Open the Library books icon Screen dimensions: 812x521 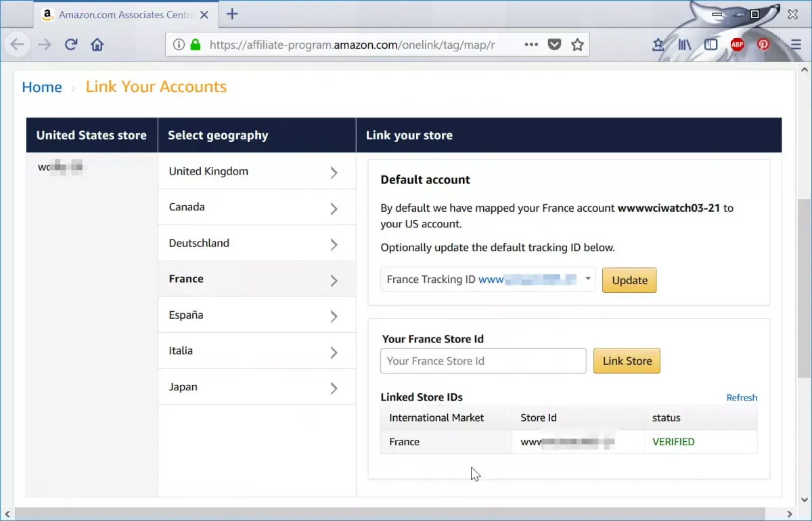pos(685,45)
